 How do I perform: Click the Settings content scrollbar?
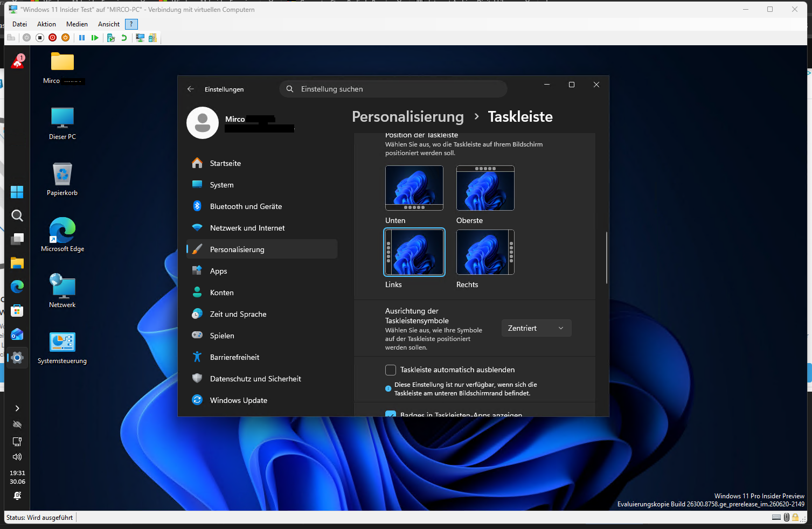point(607,257)
